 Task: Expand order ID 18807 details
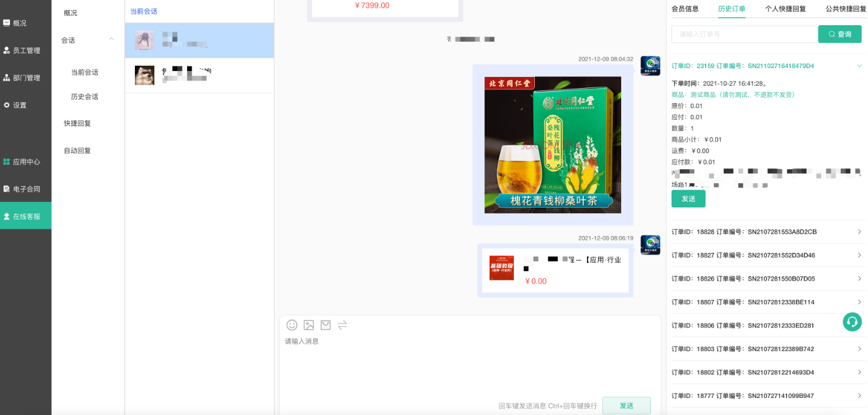[859, 302]
